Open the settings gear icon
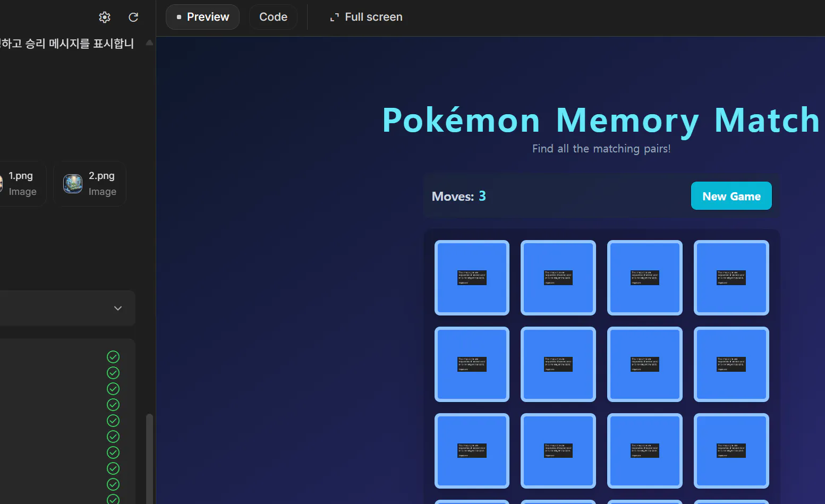This screenshot has height=504, width=825. [x=105, y=18]
